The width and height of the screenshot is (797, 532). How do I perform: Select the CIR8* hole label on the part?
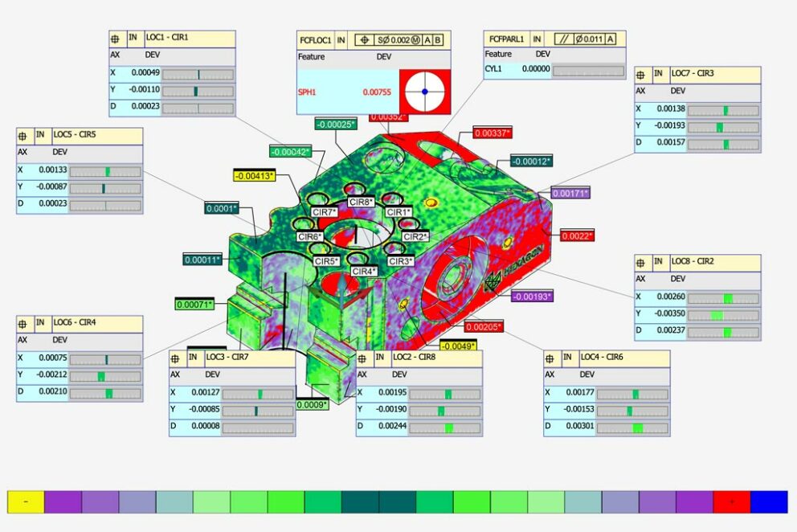pyautogui.click(x=361, y=203)
